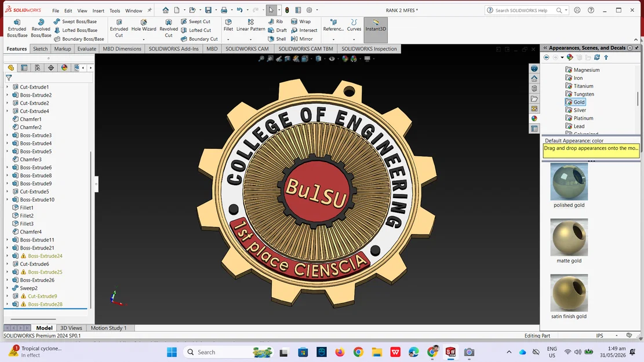Open the Reference Geometry tool
The image size is (644, 362).
pyautogui.click(x=333, y=25)
